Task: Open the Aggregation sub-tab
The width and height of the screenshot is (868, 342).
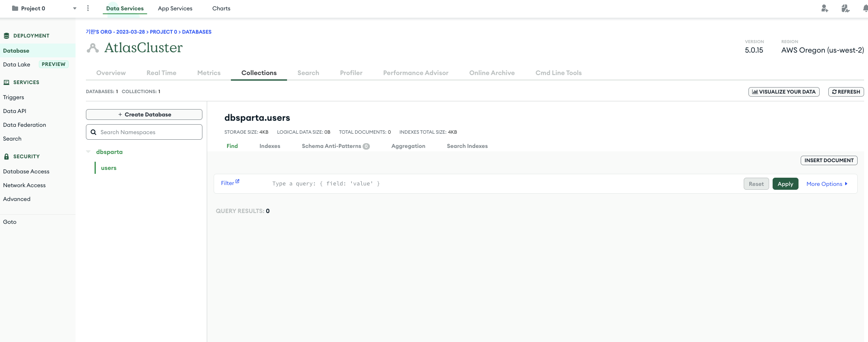Action: pos(408,146)
